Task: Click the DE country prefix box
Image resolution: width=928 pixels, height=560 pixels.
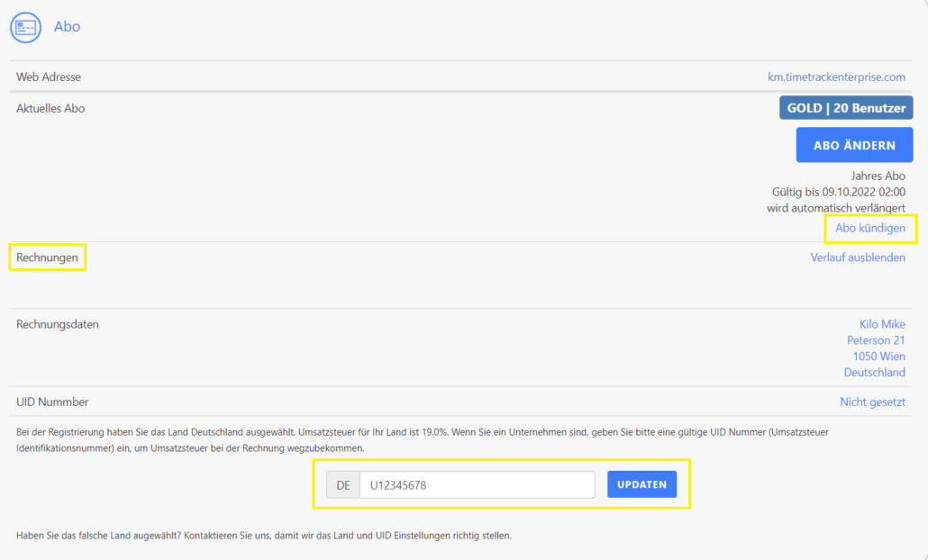Action: point(343,485)
